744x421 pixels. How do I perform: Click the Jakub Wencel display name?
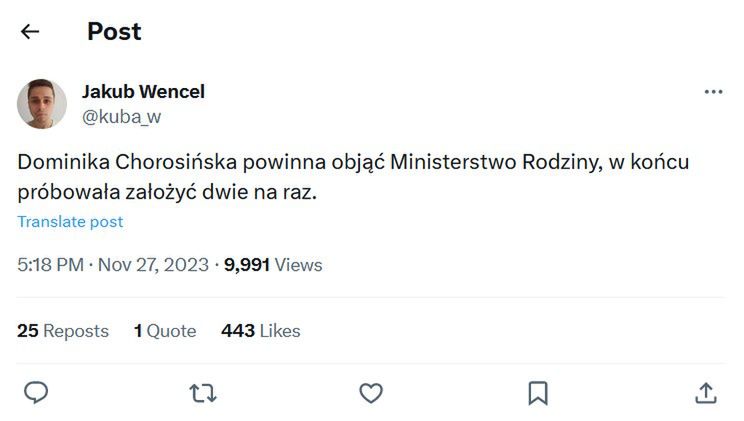[143, 92]
